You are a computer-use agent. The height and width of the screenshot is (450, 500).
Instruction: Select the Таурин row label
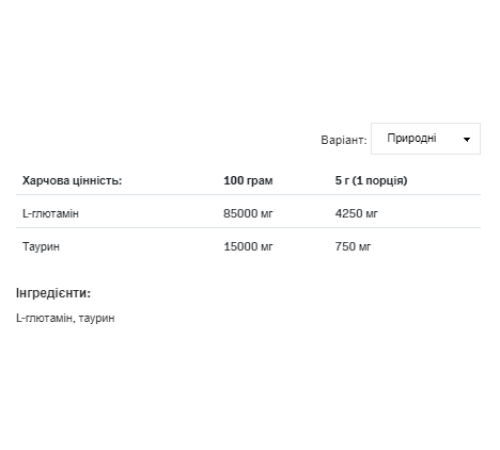point(41,247)
